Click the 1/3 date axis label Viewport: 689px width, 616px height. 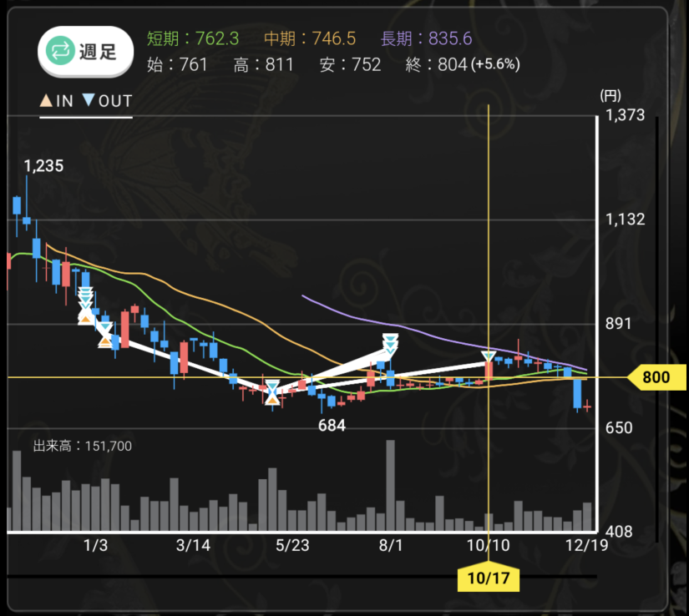(95, 545)
